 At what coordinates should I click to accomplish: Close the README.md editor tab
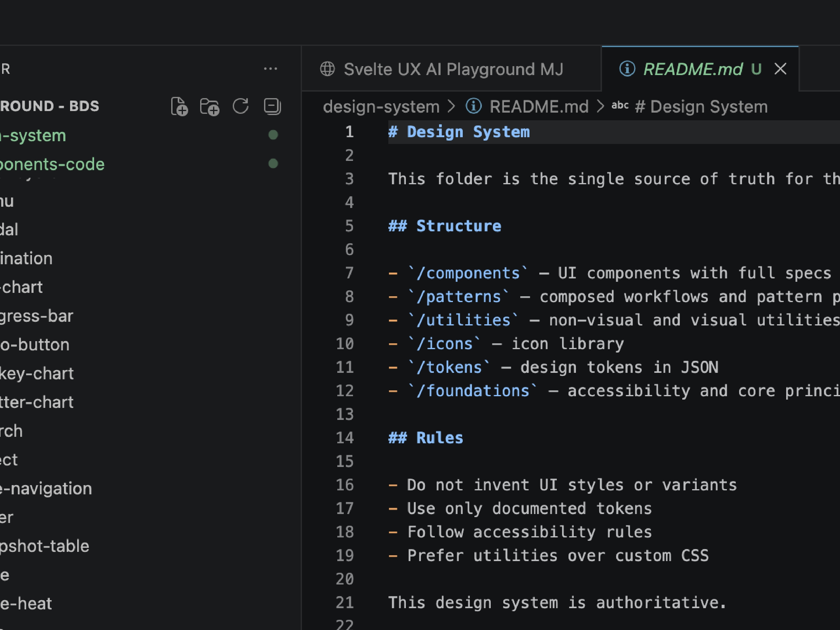(x=780, y=69)
